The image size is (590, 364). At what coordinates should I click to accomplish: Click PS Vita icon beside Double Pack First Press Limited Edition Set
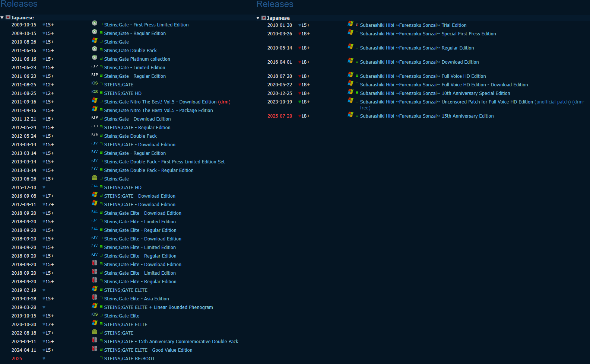pos(95,160)
